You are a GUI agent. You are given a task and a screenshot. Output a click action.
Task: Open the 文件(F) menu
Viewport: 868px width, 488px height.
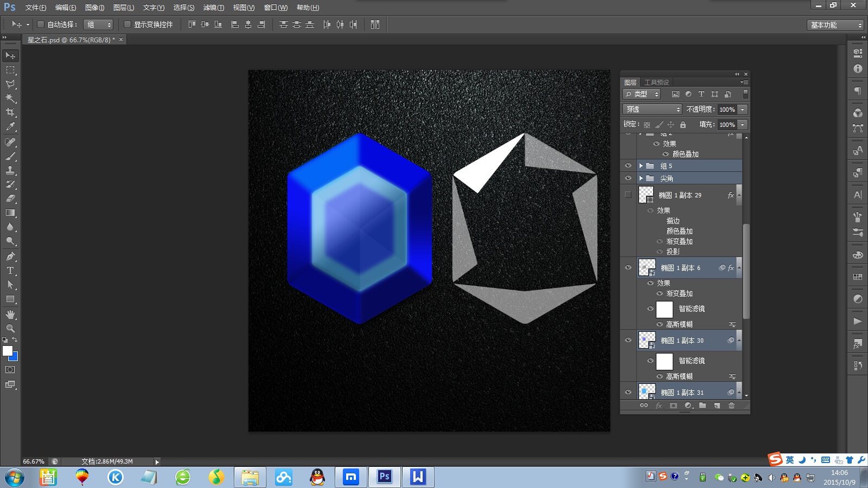36,8
